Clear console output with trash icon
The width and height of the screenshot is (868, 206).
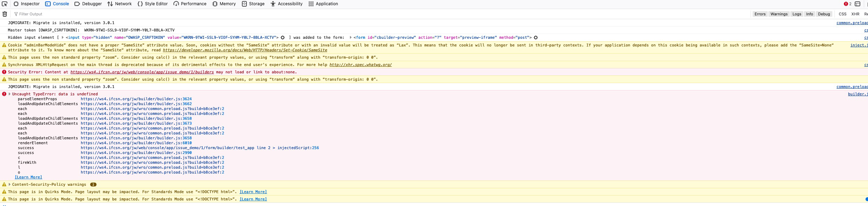coord(5,14)
